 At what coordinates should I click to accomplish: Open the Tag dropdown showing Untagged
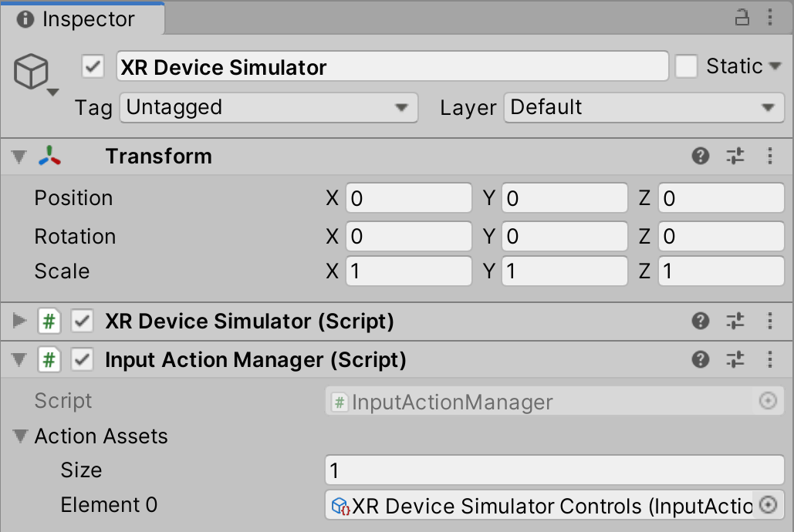pyautogui.click(x=269, y=108)
